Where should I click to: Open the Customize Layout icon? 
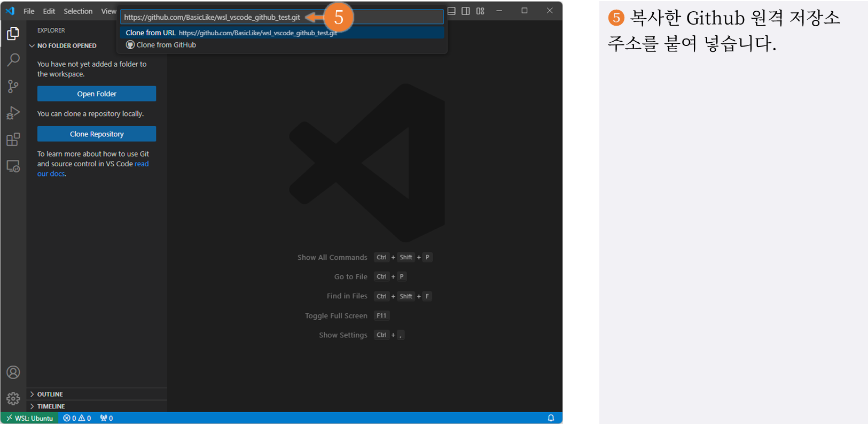tap(480, 11)
